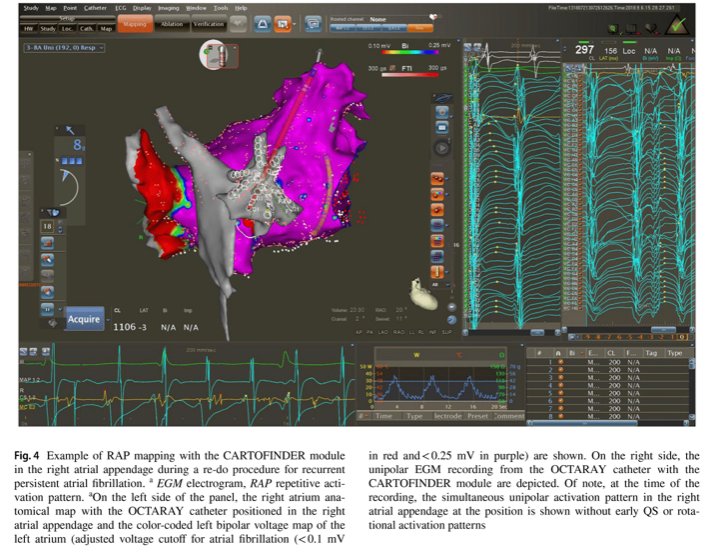Click the second orange colored-points icon

click(x=437, y=194)
